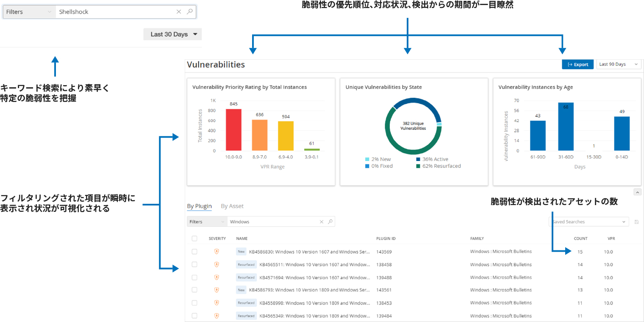Open the Last 90 Days dropdown

click(x=619, y=64)
